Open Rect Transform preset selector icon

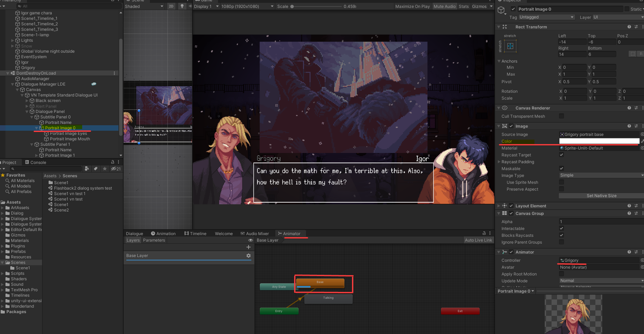pyautogui.click(x=636, y=27)
